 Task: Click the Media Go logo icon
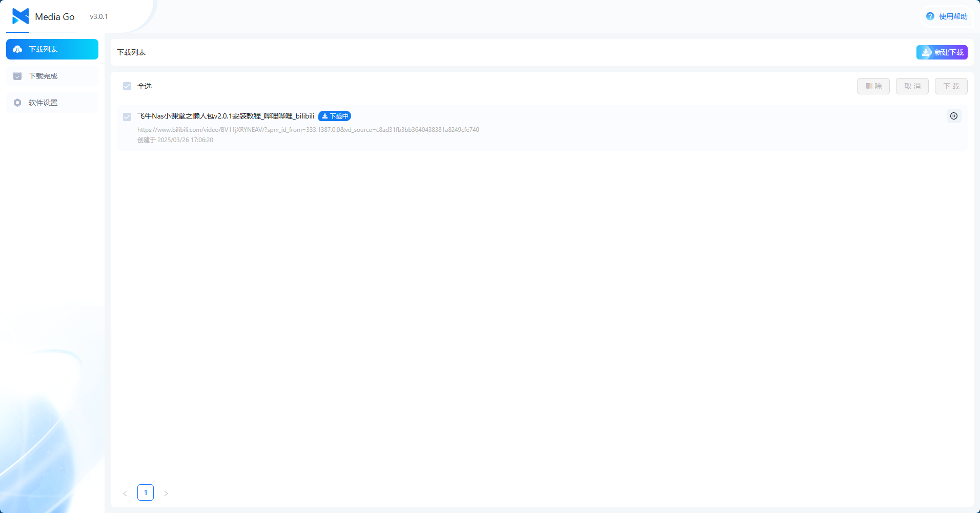point(21,16)
